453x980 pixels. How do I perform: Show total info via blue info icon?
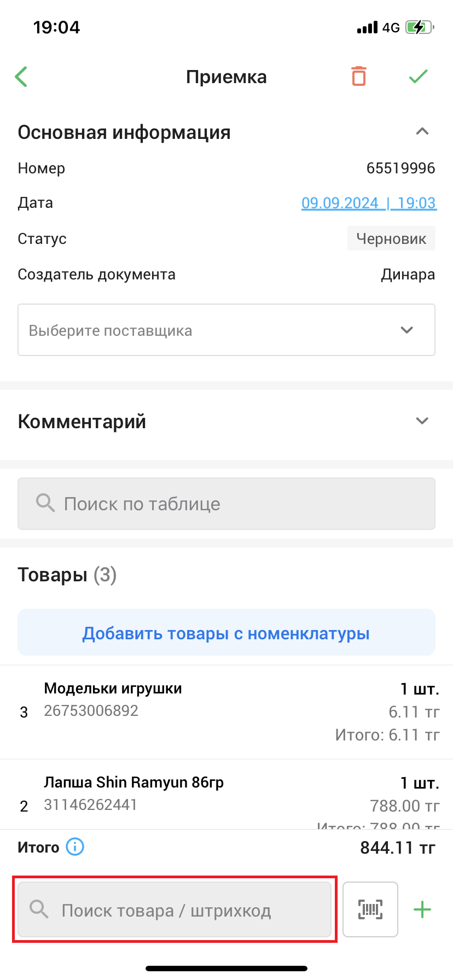pyautogui.click(x=75, y=847)
